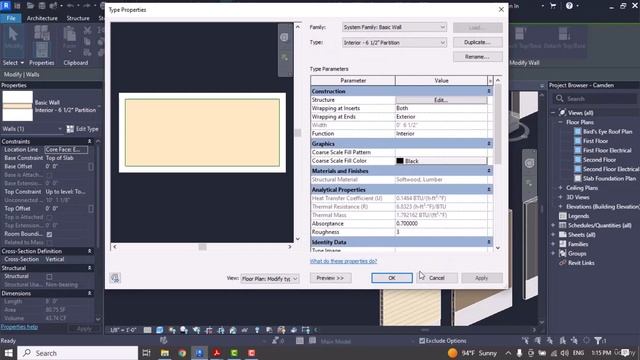Toggle the Structural checkbox in Properties

49,276
